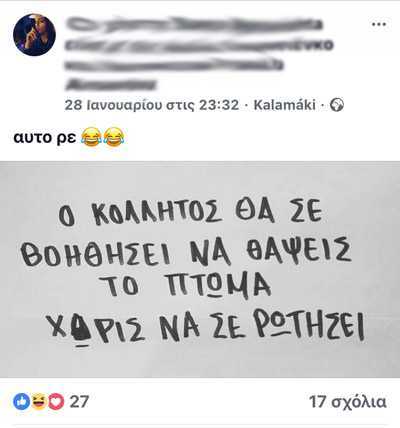Screen dimensions: 400x428
Task: Open the 27 reactions count list
Action: (79, 402)
